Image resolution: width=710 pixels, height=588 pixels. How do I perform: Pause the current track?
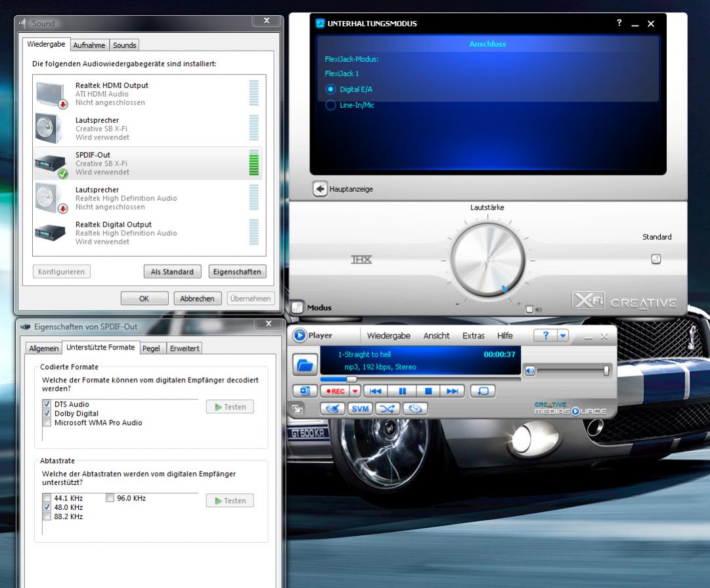tap(402, 391)
